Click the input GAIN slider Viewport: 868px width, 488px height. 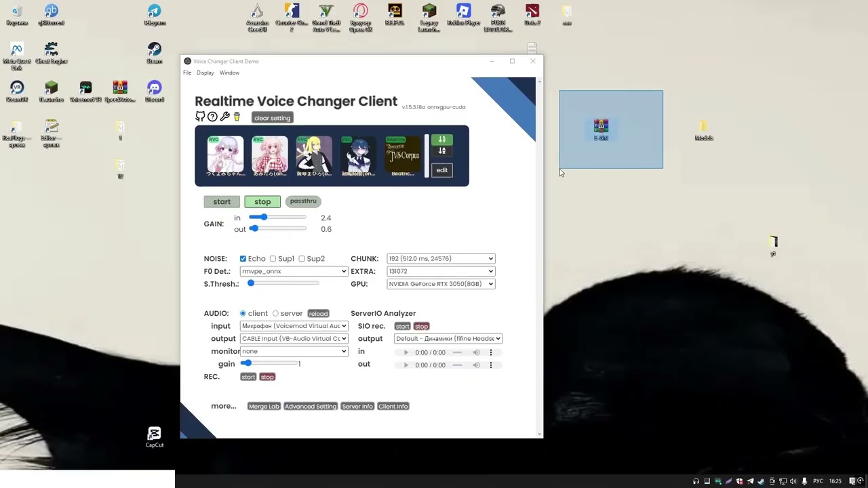pyautogui.click(x=277, y=217)
